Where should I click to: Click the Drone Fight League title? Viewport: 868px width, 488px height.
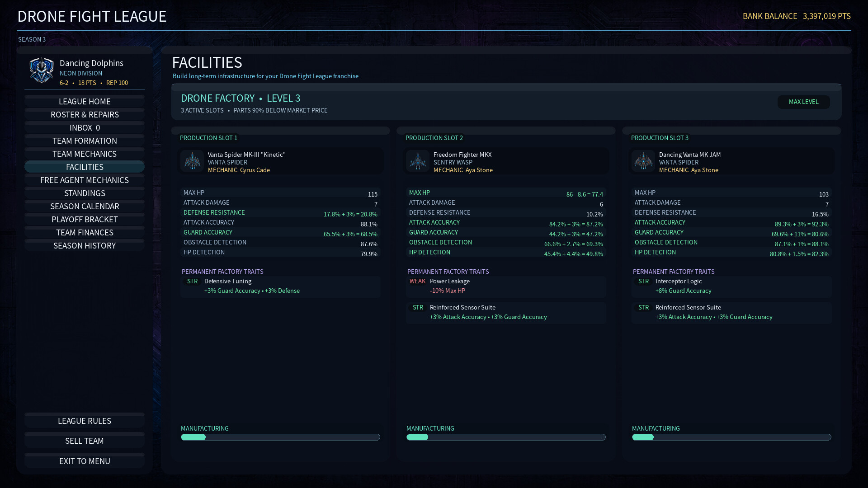(92, 16)
